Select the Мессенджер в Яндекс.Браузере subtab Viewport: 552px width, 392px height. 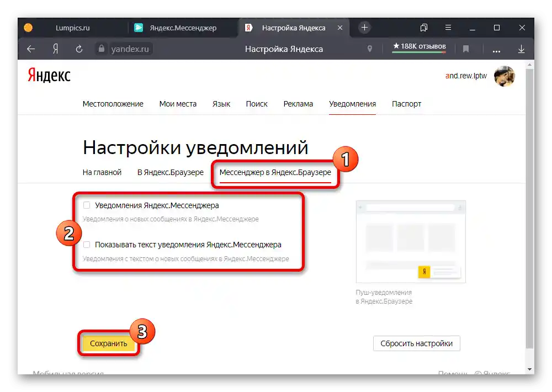click(x=275, y=172)
